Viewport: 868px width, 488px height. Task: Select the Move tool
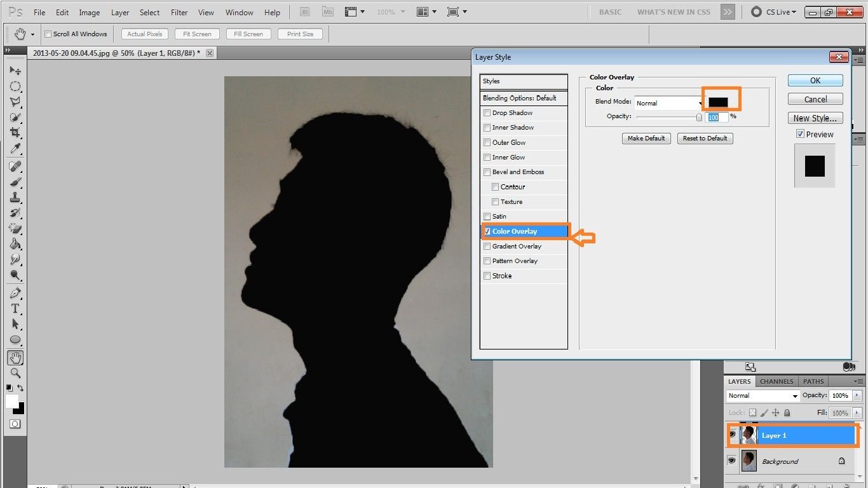click(x=15, y=71)
